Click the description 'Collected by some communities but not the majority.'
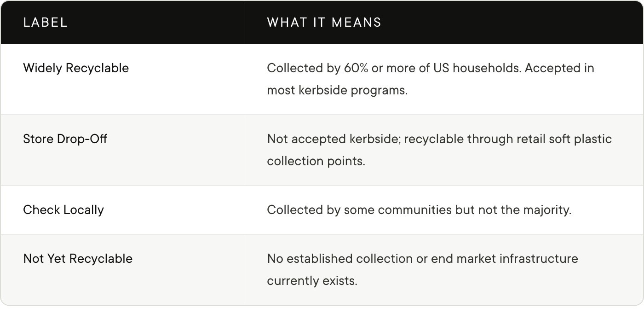The height and width of the screenshot is (320, 644). pyautogui.click(x=419, y=210)
